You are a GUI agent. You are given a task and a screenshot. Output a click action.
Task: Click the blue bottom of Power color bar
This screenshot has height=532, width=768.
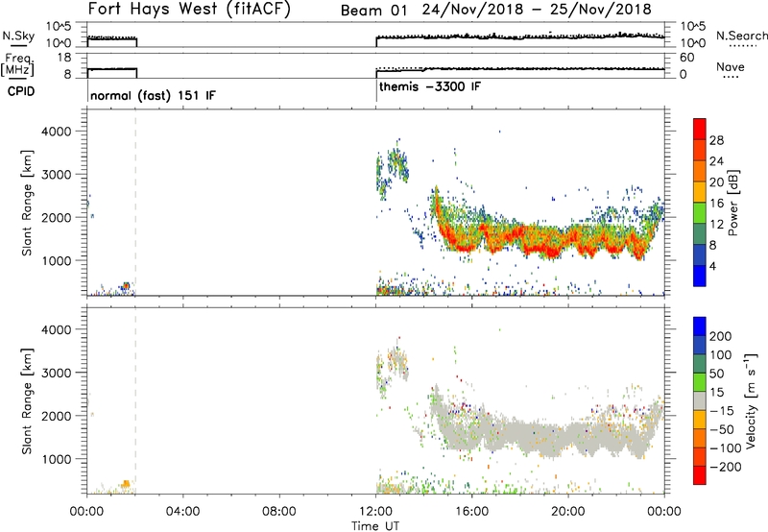(700, 276)
